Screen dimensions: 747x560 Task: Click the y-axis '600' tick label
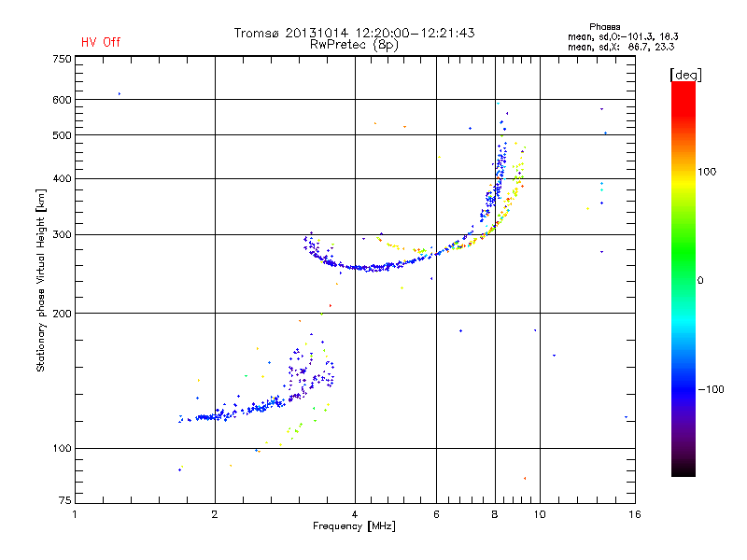click(62, 100)
